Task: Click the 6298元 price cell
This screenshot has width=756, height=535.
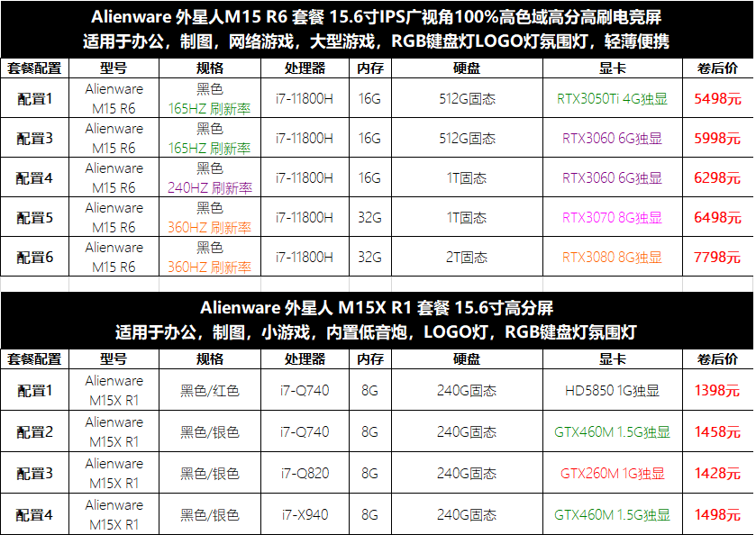Action: coord(717,177)
